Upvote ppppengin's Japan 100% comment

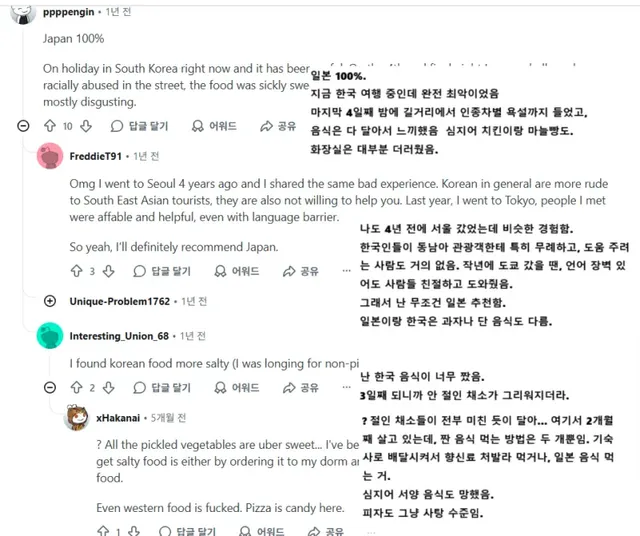click(x=50, y=126)
